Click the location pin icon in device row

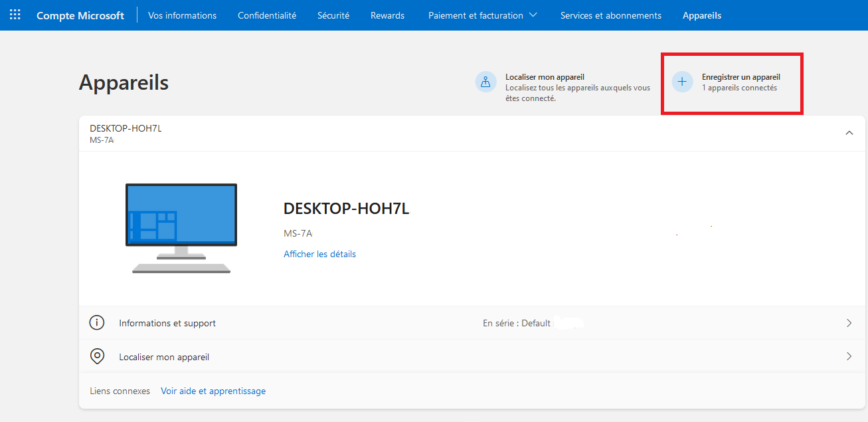(x=97, y=357)
